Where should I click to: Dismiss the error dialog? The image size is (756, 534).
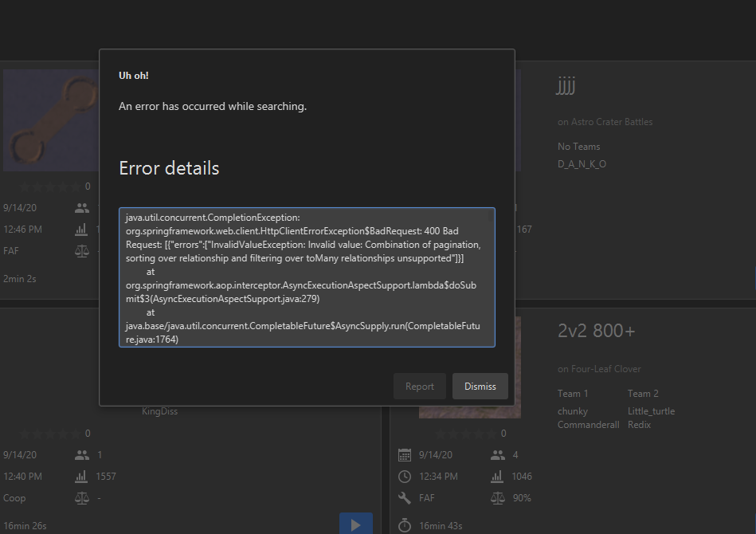[x=480, y=386]
